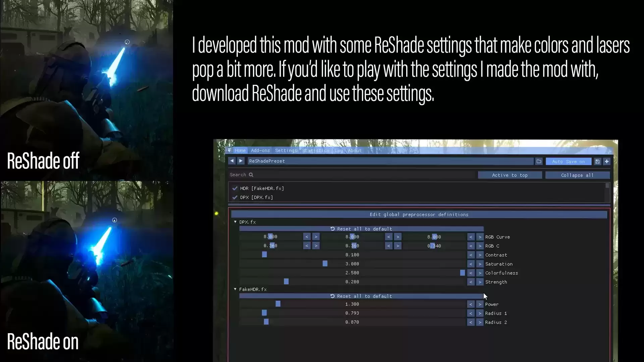
Task: Toggle the HDR [FakeHDR.fx] effect checkbox
Action: 235,188
